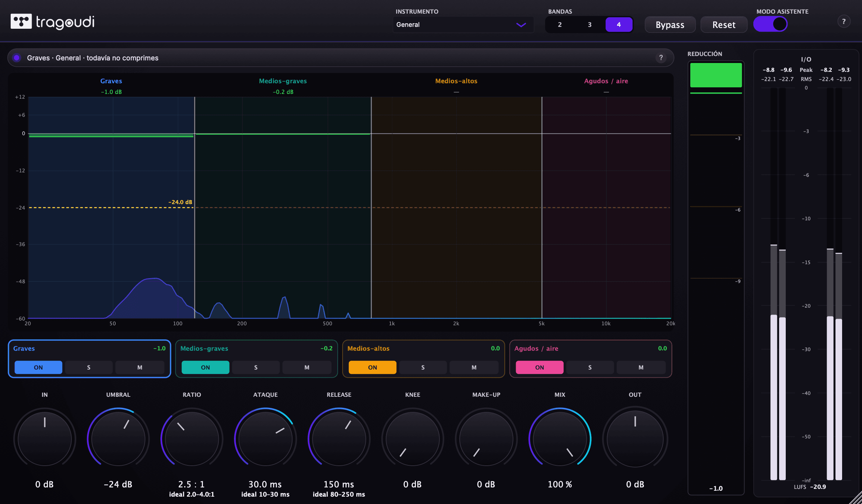
Task: Turn off the Medios-altos ON button
Action: tap(372, 367)
